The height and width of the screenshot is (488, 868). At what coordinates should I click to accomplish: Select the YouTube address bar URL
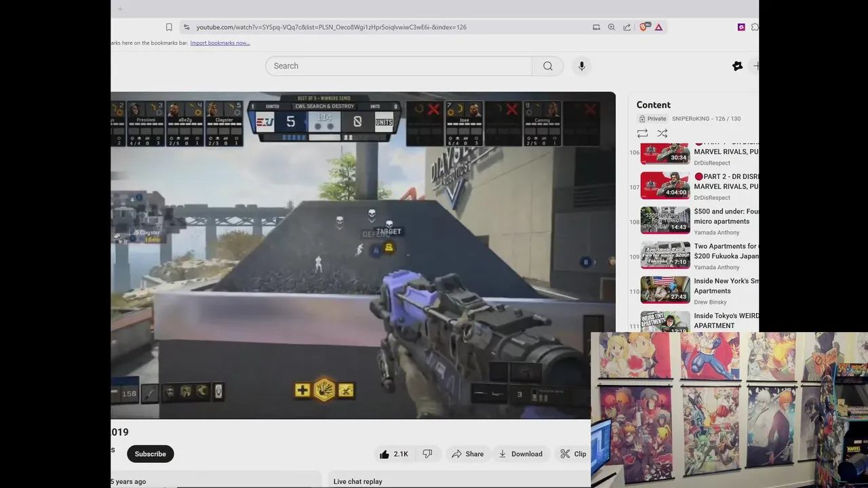[x=331, y=27]
